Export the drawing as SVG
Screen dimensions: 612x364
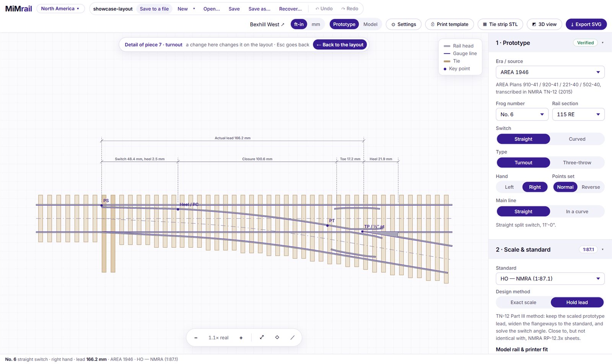coord(586,24)
